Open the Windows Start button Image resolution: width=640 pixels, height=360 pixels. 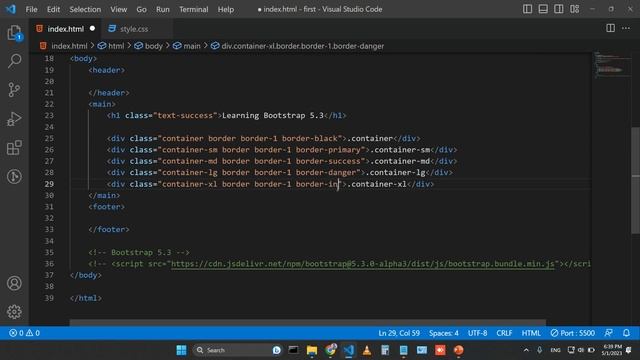tap(181, 350)
